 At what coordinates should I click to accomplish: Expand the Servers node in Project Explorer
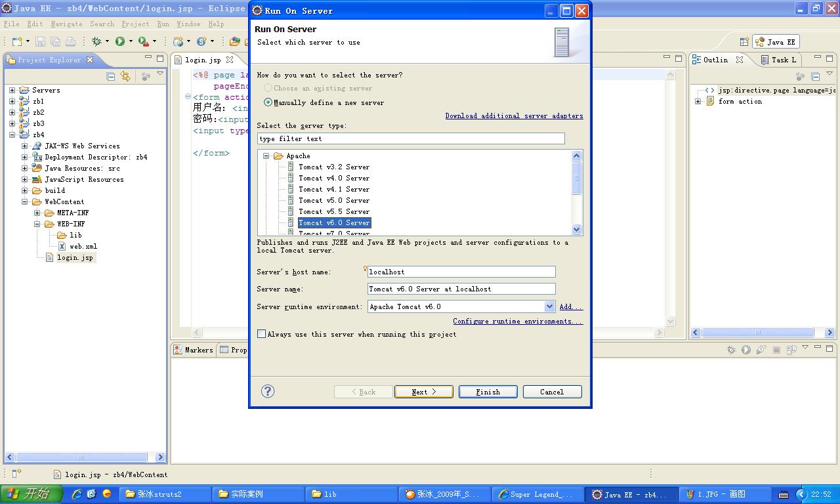(12, 90)
